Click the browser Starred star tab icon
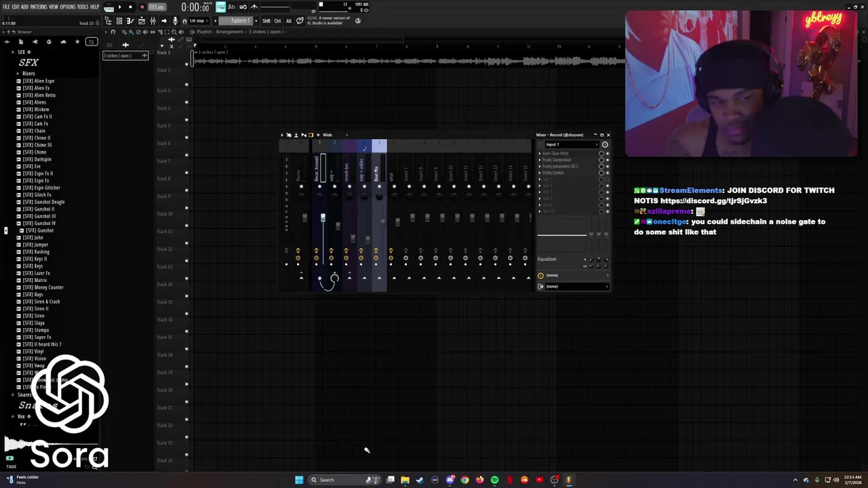Screen dimensions: 868x488 pos(77,42)
